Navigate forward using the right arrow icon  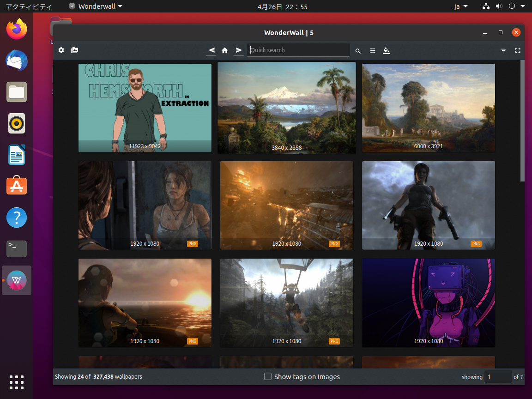click(239, 50)
